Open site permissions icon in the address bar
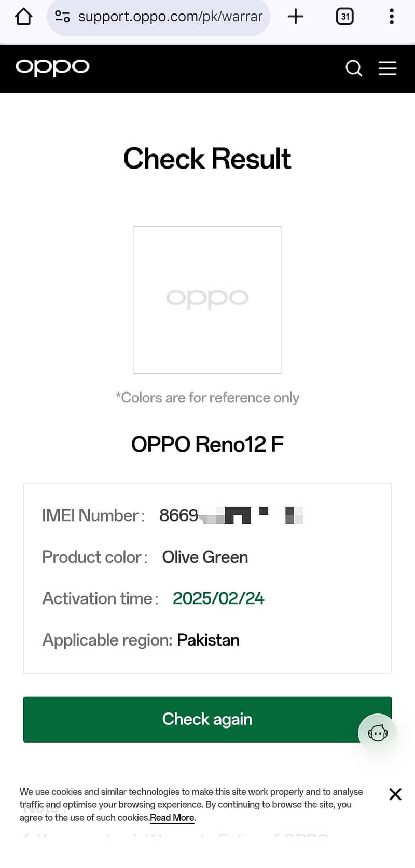Viewport: 415px width, 868px height. pyautogui.click(x=62, y=16)
